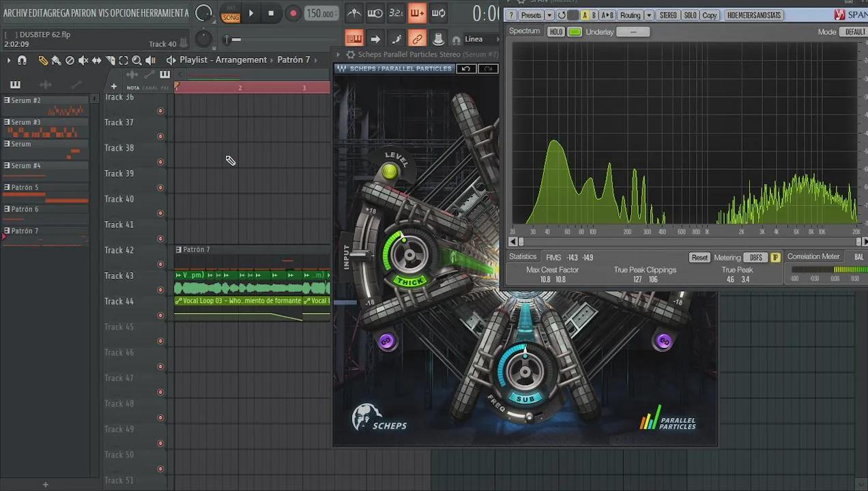This screenshot has width=868, height=491.
Task: Mute Track 42 with its green dot
Action: point(160,265)
